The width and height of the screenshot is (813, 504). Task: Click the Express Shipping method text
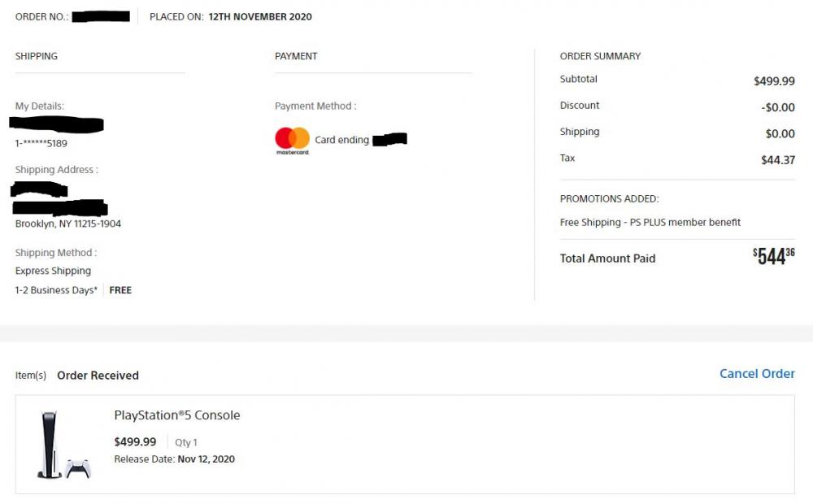tap(53, 271)
